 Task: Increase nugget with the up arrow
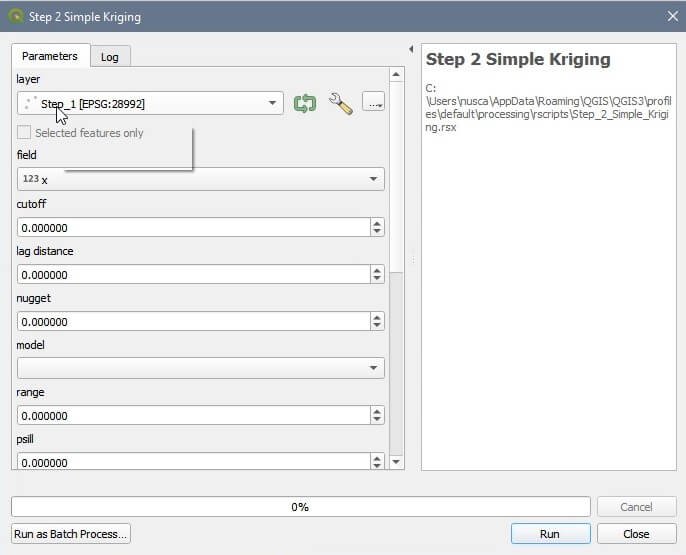pos(377,317)
